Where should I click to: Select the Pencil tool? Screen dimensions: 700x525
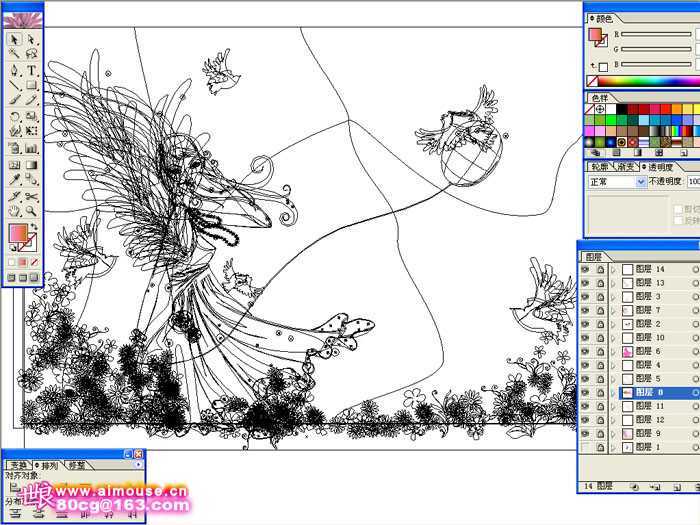31,100
